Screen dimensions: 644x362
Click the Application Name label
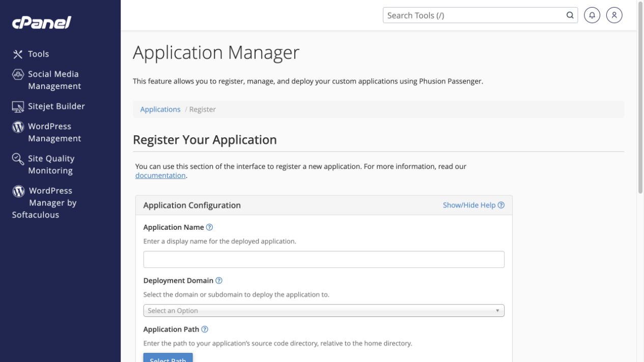(x=174, y=227)
